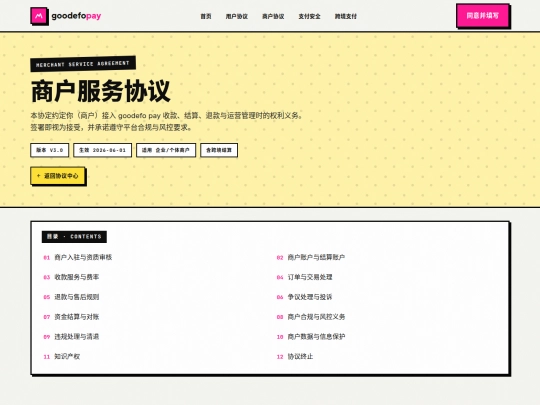Screen dimensions: 540x405
Task: Click the 版本 V3.0 tag
Action: point(50,150)
